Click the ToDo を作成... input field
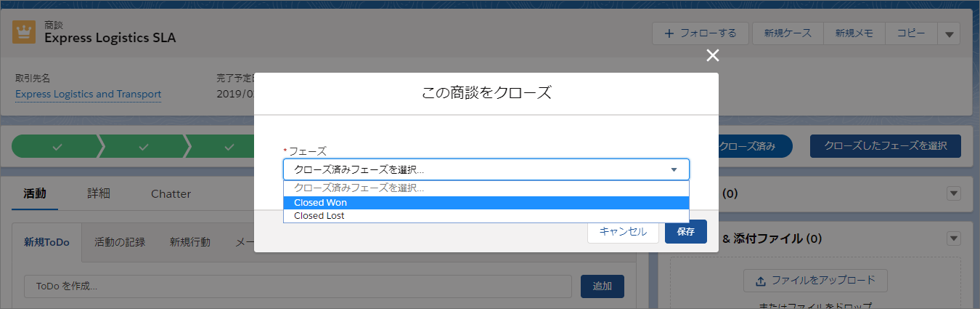 (x=298, y=286)
